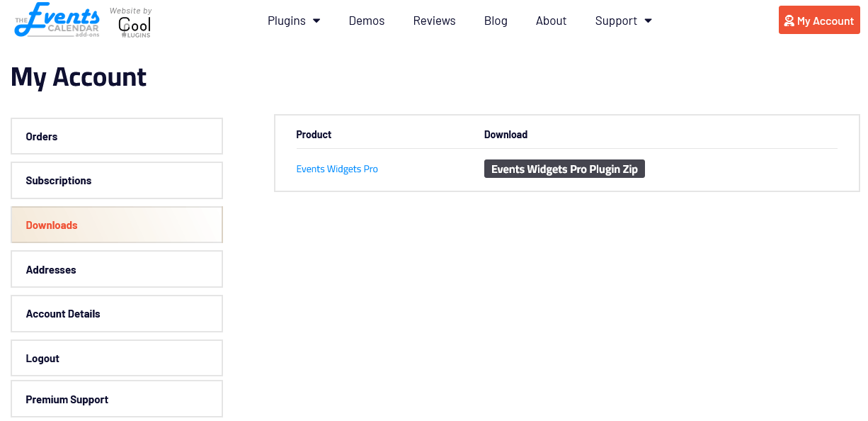The image size is (868, 421).
Task: Open Account Details in the sidebar
Action: click(117, 314)
